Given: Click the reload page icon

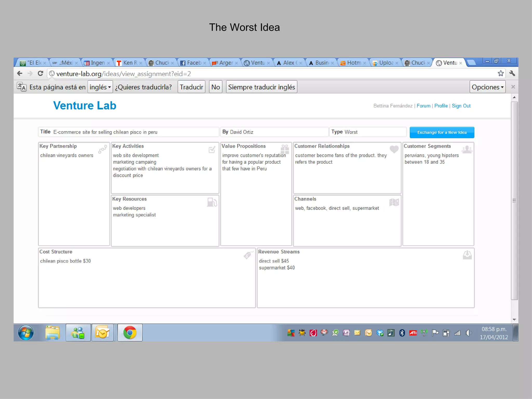Looking at the screenshot, I should tap(40, 74).
